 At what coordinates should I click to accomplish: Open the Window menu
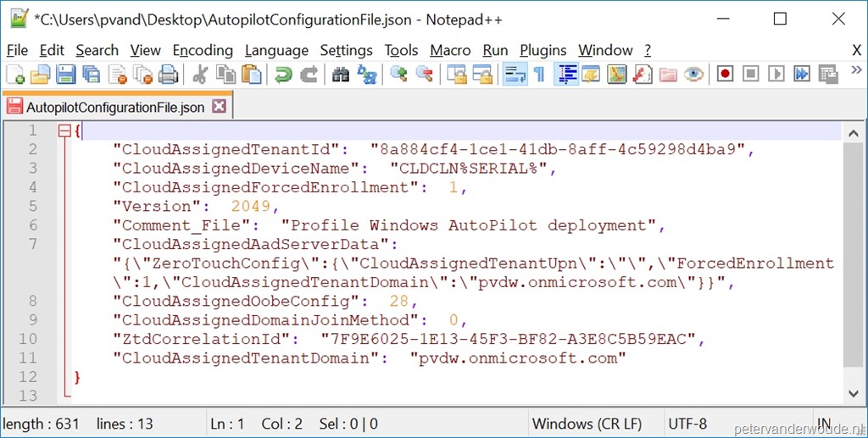pyautogui.click(x=605, y=50)
